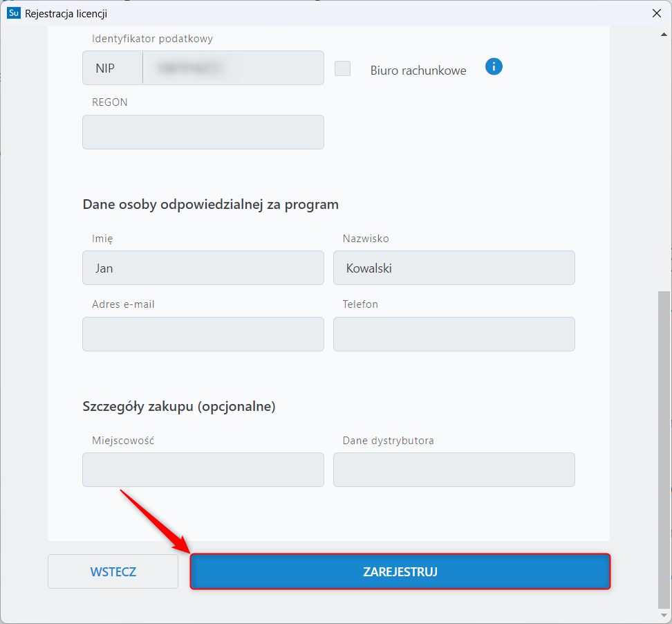
Task: Click the blue info icon beside Biuro rachunkowe
Action: pos(494,67)
